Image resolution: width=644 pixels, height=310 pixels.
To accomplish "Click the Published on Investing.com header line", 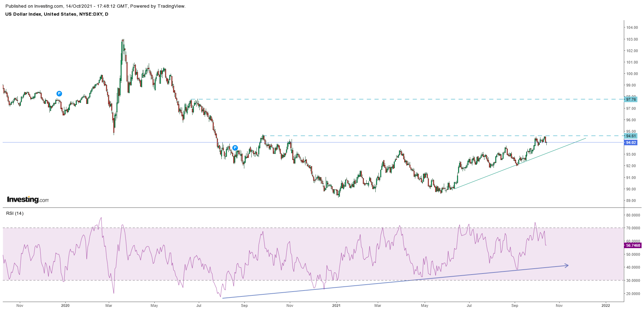I will point(95,6).
